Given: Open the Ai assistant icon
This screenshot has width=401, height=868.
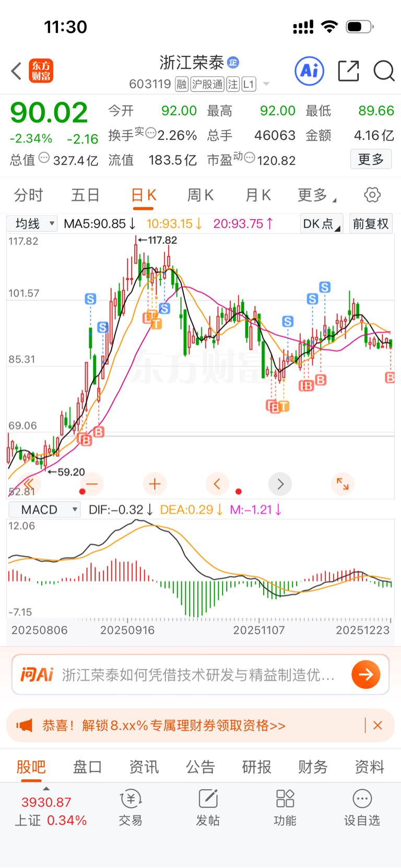Looking at the screenshot, I should (x=310, y=70).
